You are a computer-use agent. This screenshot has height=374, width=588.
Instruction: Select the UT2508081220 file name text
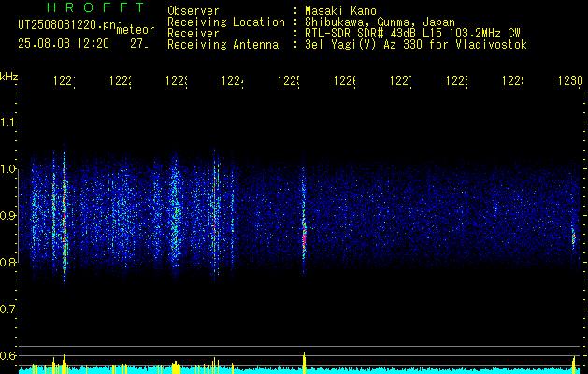(66, 24)
